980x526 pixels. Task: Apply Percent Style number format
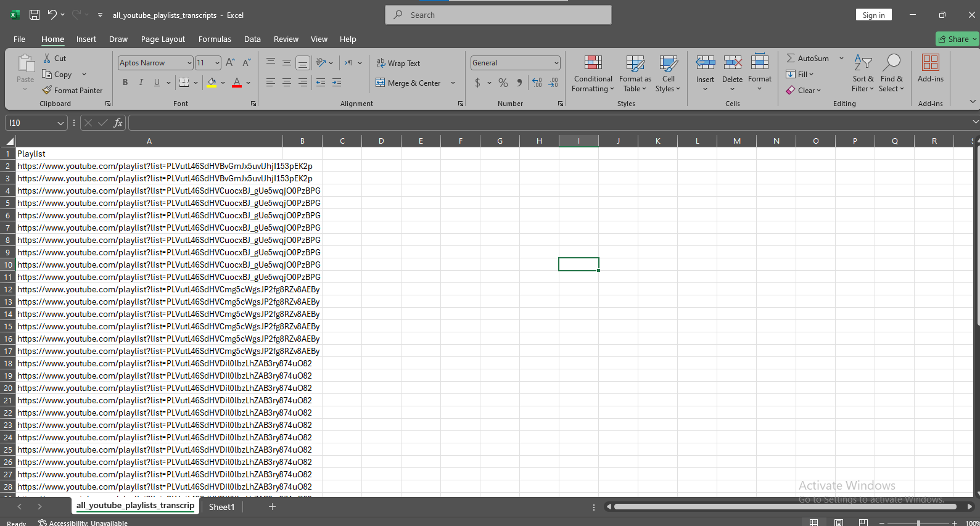click(x=503, y=83)
